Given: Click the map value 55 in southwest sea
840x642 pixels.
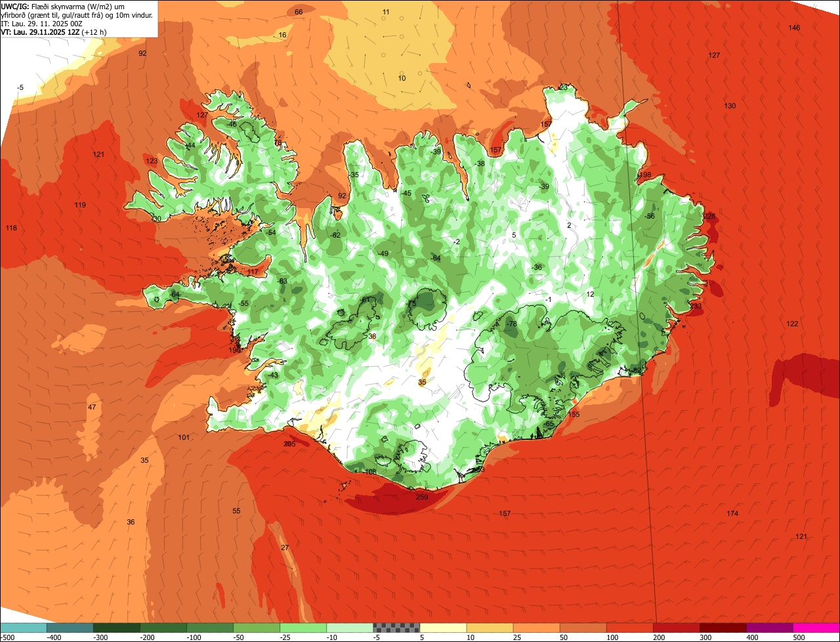Looking at the screenshot, I should point(236,511).
